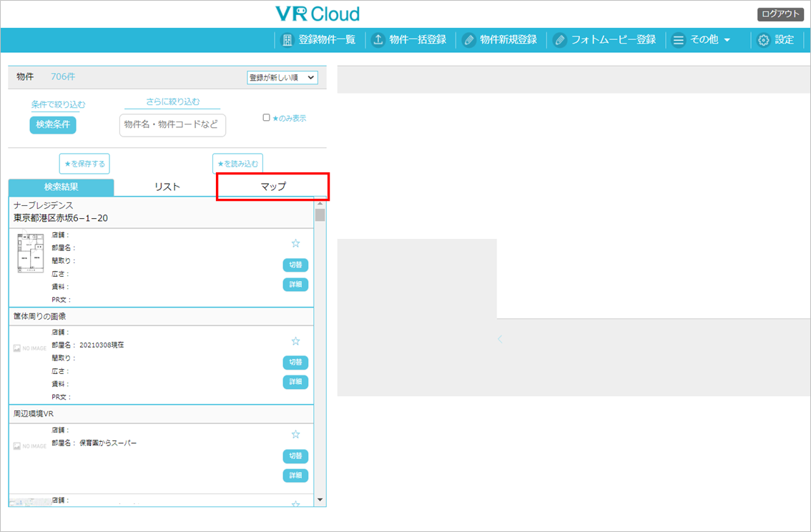Screen dimensions: 811x532
Task: Click 詳細 button for ナーブレジデンス
Action: pyautogui.click(x=295, y=284)
